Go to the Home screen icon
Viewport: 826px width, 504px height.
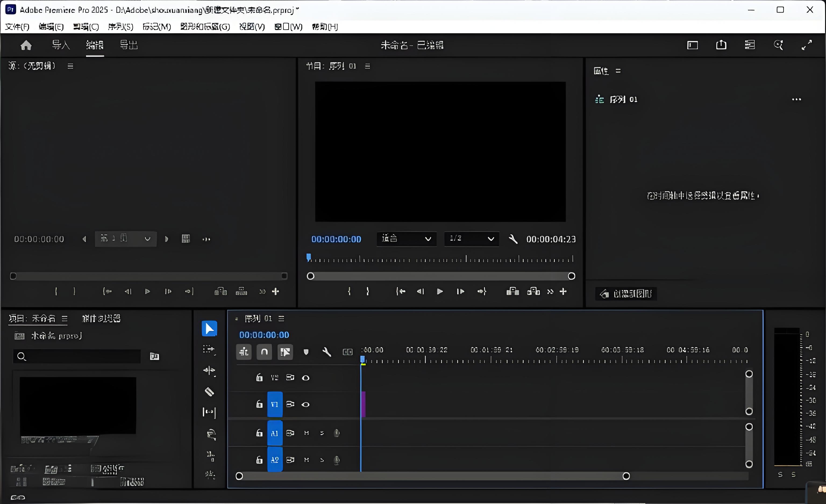click(26, 45)
